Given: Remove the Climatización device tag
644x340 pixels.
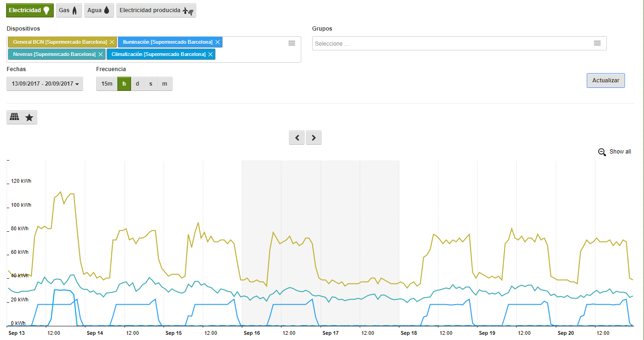Looking at the screenshot, I should pyautogui.click(x=211, y=54).
